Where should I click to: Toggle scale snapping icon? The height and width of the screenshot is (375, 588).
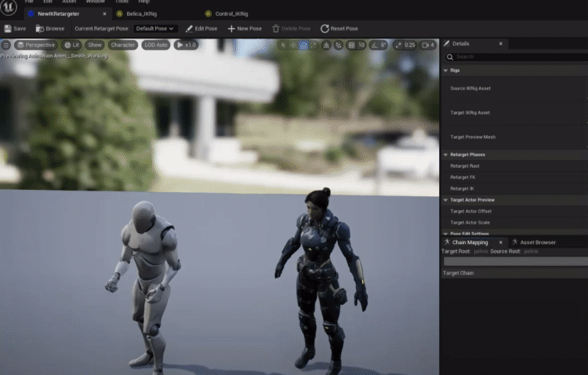pos(397,45)
